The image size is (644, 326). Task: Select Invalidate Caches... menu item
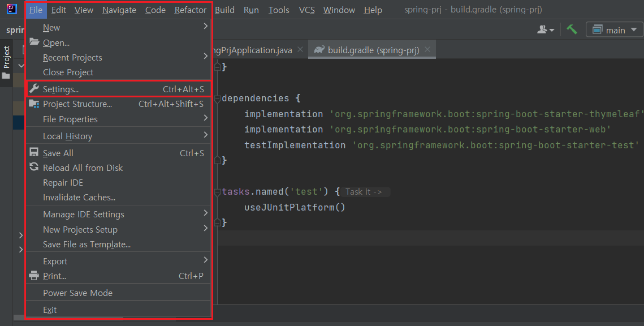pos(118,198)
